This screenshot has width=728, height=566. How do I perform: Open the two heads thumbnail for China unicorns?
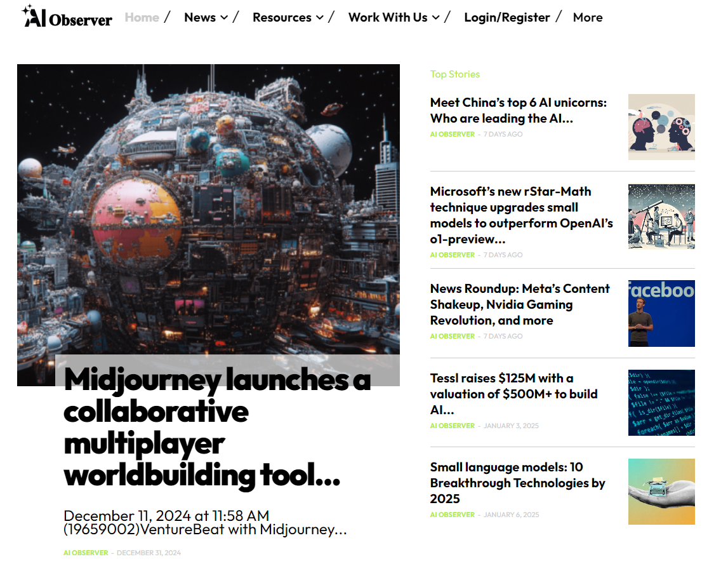661,127
